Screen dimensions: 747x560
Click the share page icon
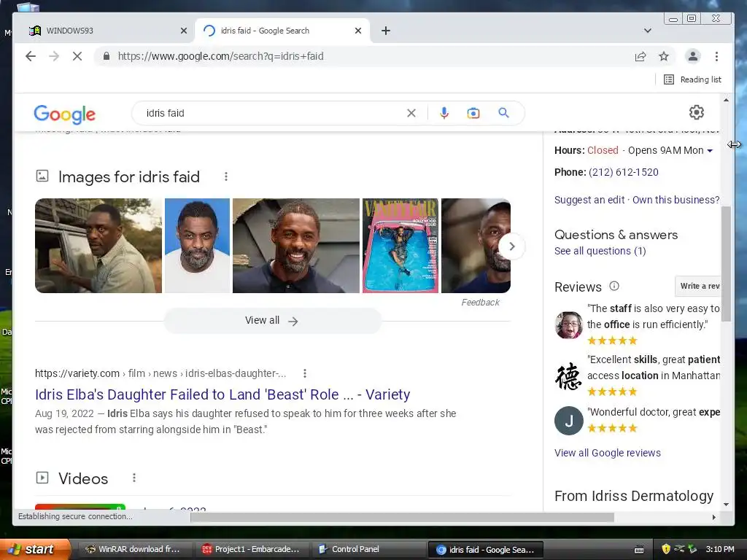(x=640, y=56)
